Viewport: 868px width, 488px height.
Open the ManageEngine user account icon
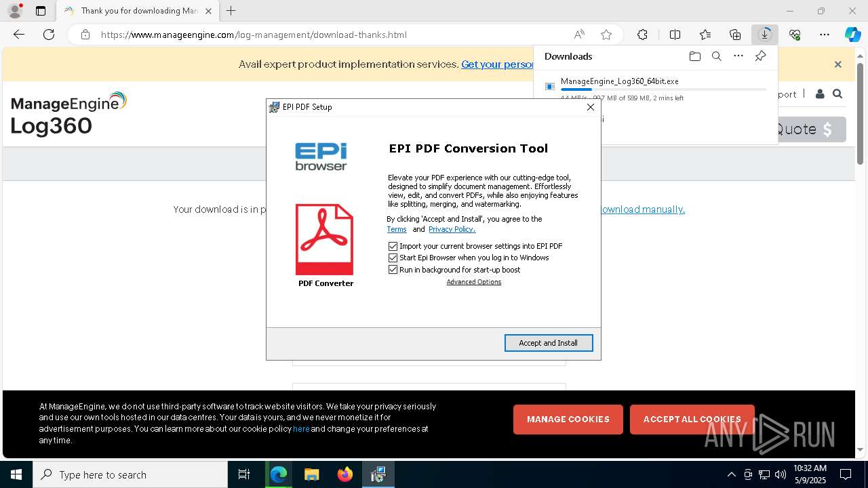(820, 94)
